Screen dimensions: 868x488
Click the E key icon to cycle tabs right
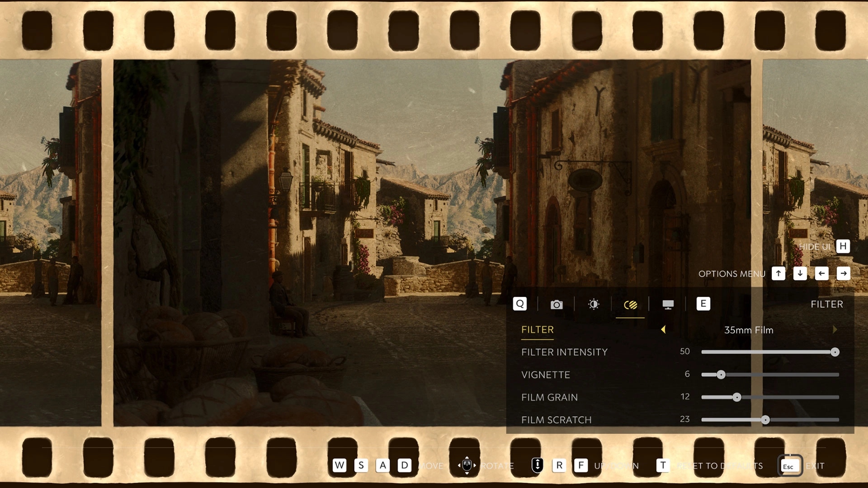(703, 304)
